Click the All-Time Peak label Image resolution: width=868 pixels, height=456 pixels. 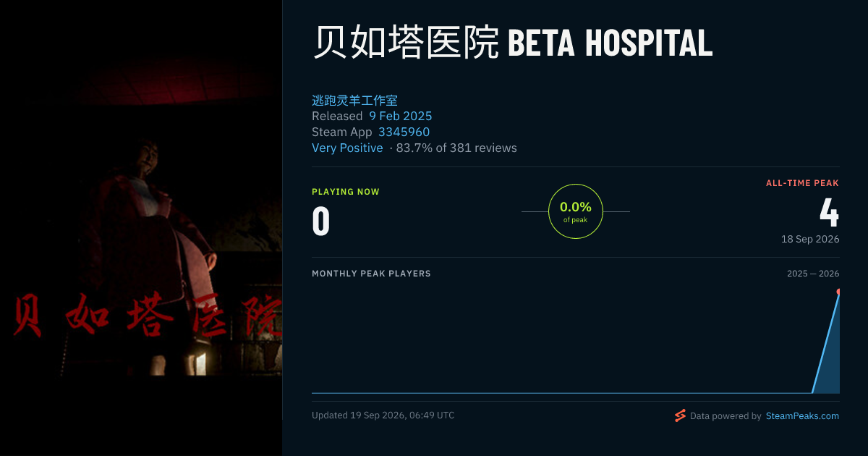(x=802, y=183)
